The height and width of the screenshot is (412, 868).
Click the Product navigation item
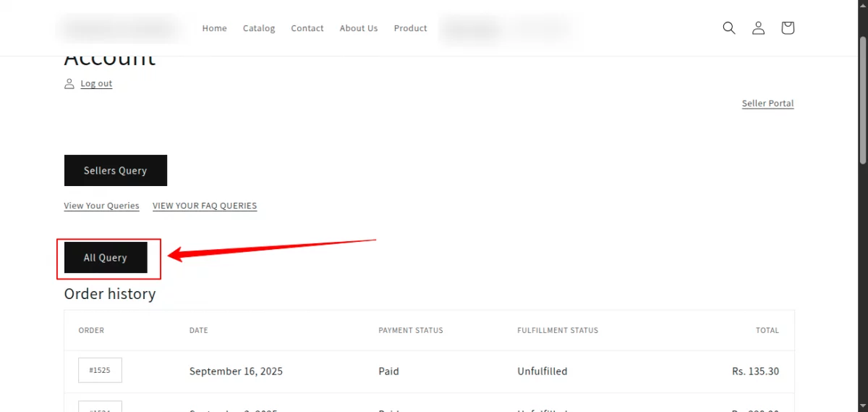(x=410, y=28)
